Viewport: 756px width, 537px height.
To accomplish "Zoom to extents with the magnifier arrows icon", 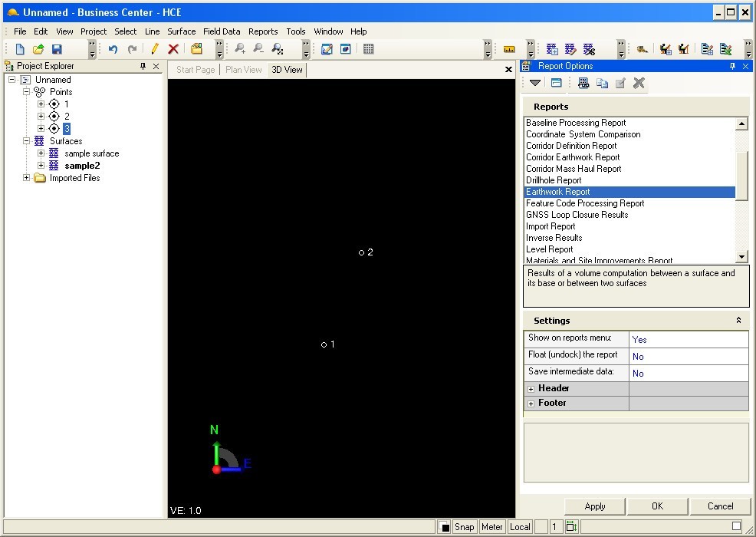I will click(278, 49).
